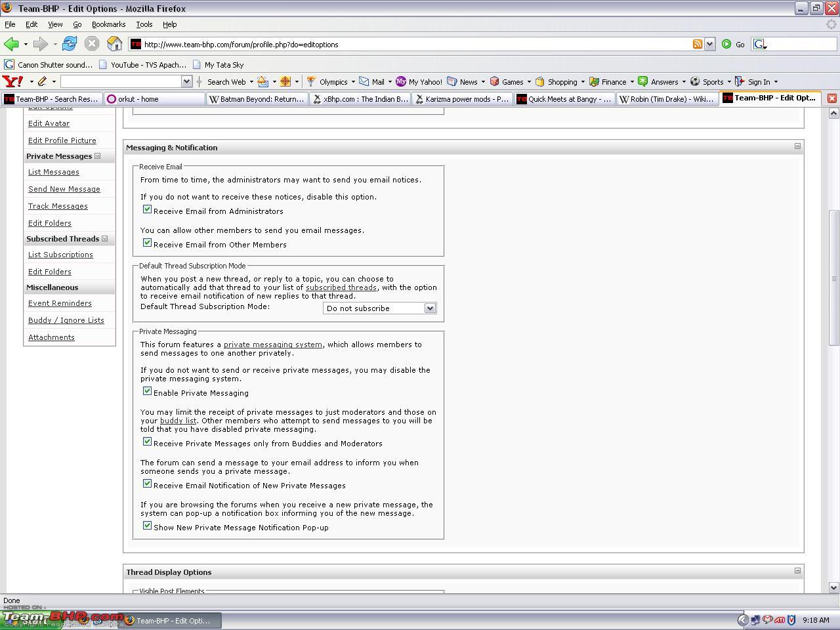Open the View menu

tap(55, 24)
